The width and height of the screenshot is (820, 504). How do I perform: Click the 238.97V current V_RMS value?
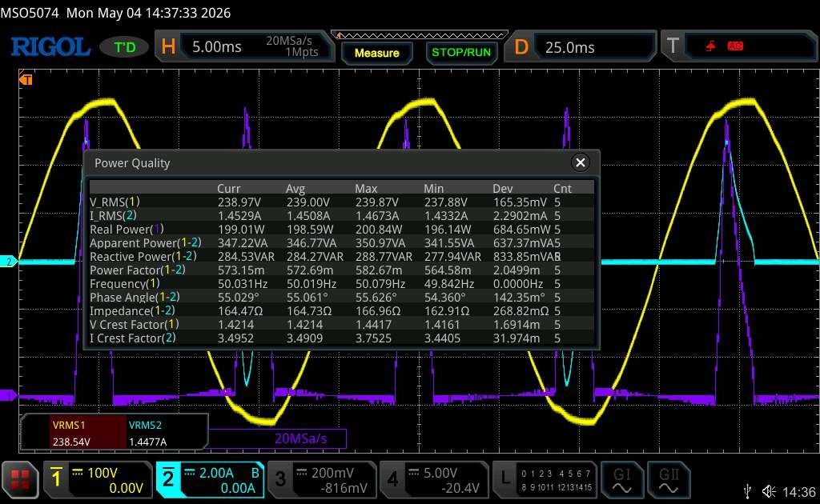pyautogui.click(x=239, y=202)
